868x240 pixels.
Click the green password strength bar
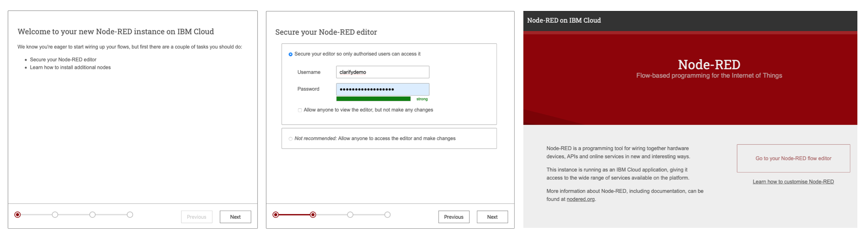[x=373, y=99]
